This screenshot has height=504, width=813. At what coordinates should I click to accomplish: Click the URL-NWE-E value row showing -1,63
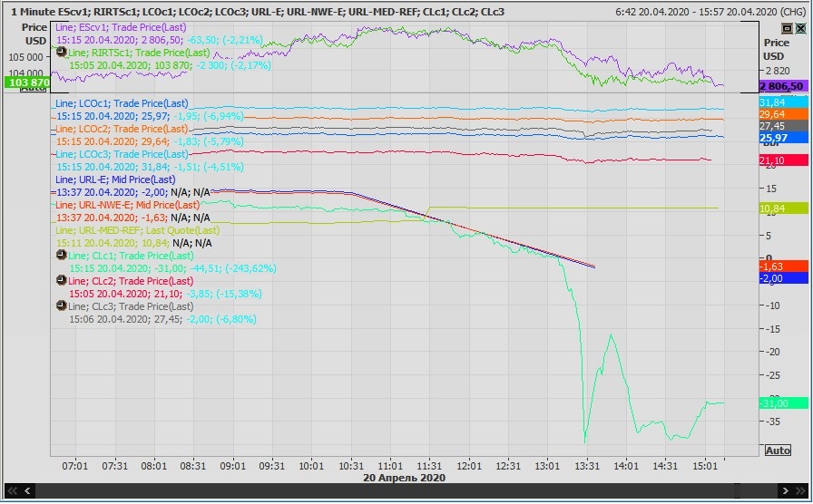point(133,218)
